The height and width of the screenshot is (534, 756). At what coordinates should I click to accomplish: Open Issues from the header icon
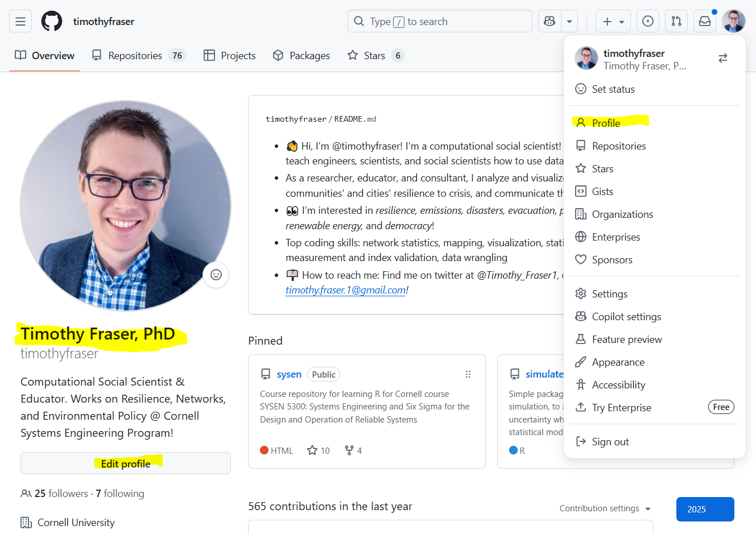(648, 22)
